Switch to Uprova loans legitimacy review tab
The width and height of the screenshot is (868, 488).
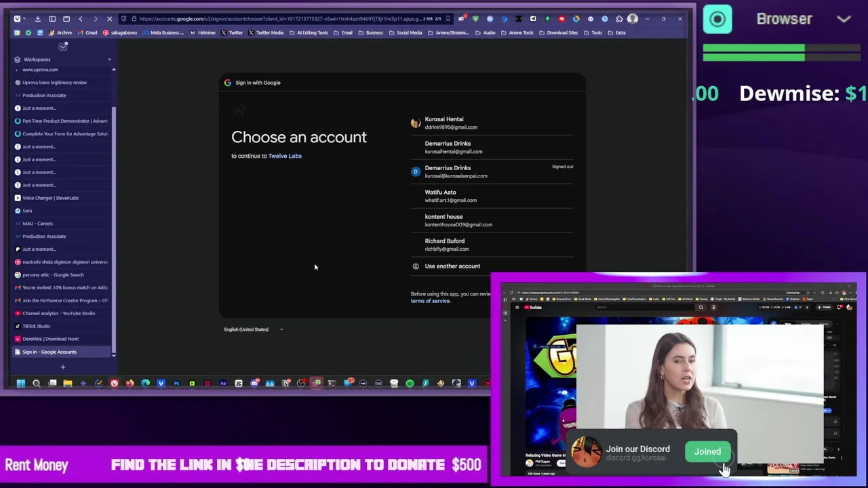point(61,83)
